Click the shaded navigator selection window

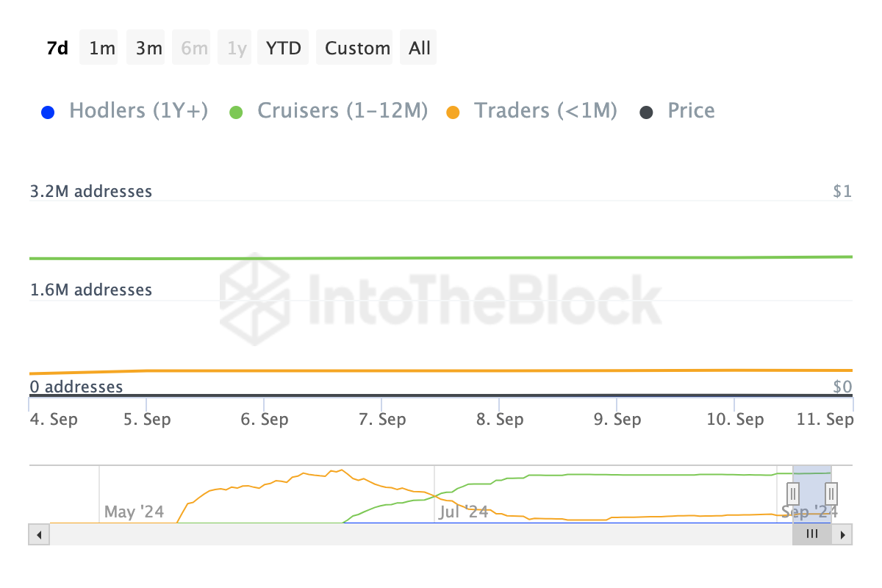[x=812, y=478]
